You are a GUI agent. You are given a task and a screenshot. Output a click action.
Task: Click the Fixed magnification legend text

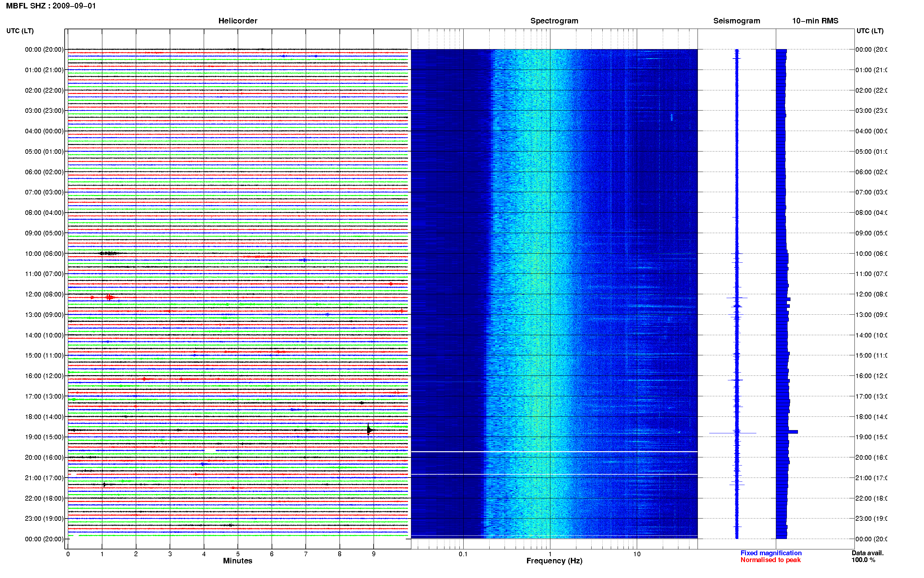click(771, 553)
